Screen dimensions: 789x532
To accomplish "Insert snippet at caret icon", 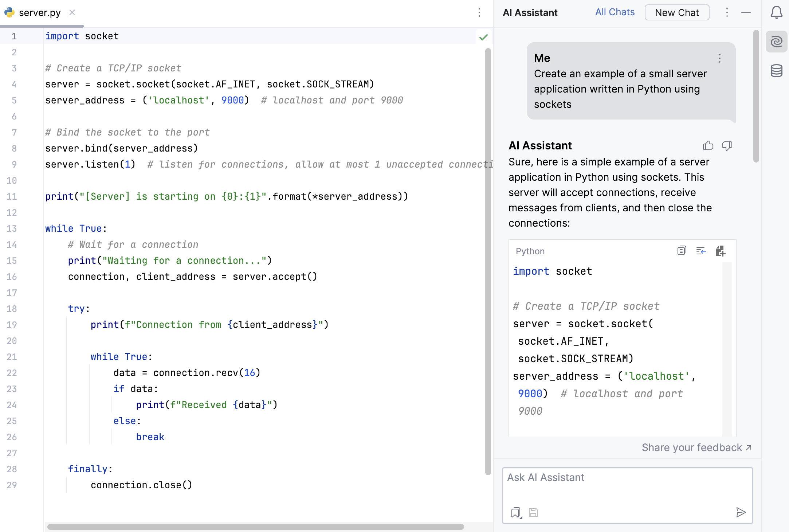I will pyautogui.click(x=701, y=251).
